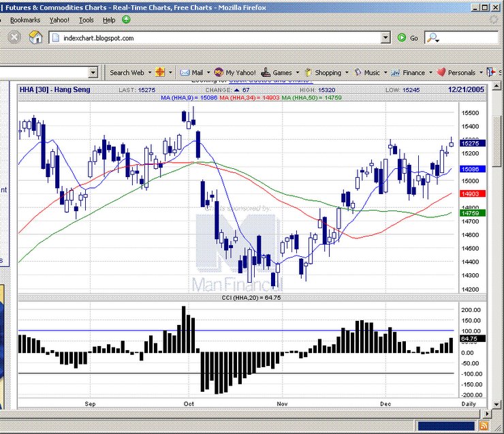Click the RSS feed icon in status bar
504x434 pixels.
(484, 426)
